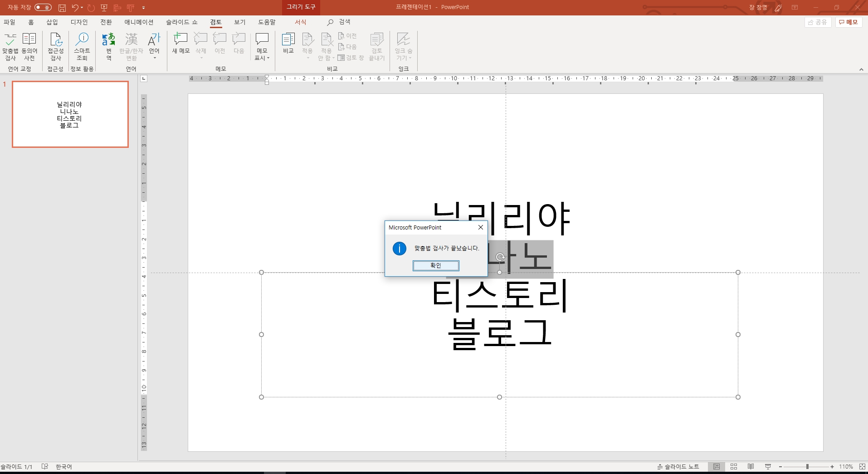Toggle the 자동 저장 autosave switch
868x474 pixels.
tap(43, 7)
